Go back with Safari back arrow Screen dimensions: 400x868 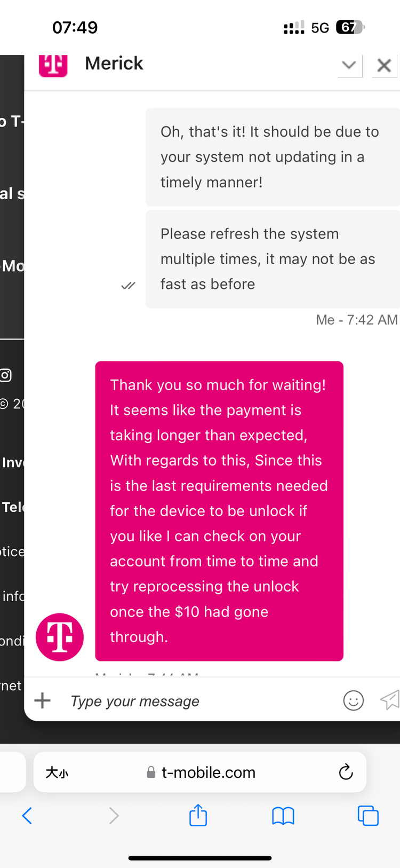tap(27, 816)
